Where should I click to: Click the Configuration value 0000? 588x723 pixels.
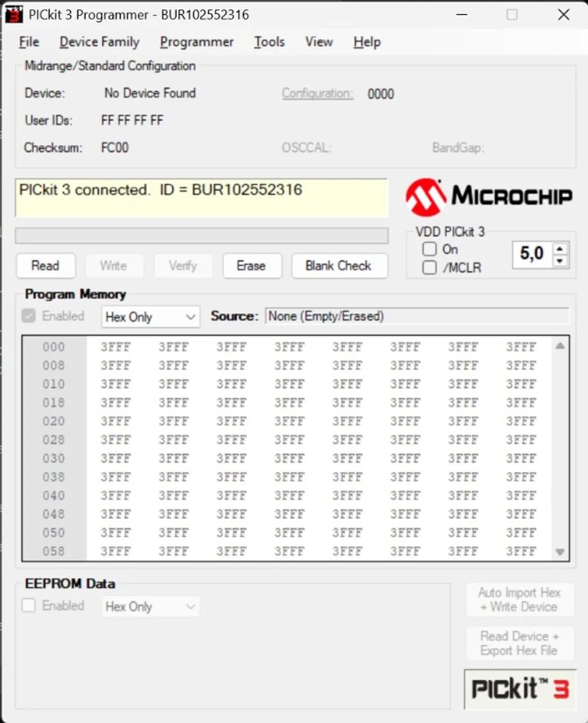point(381,94)
